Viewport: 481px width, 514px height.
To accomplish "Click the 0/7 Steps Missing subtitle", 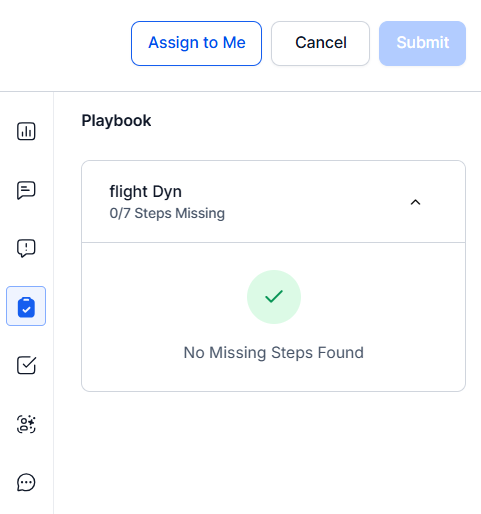I will (167, 213).
